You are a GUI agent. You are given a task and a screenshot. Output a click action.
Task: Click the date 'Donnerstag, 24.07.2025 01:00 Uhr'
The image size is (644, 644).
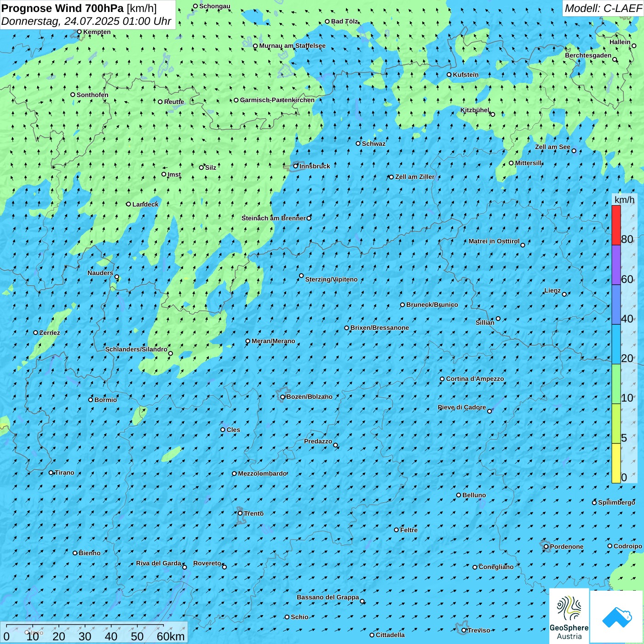pos(86,21)
